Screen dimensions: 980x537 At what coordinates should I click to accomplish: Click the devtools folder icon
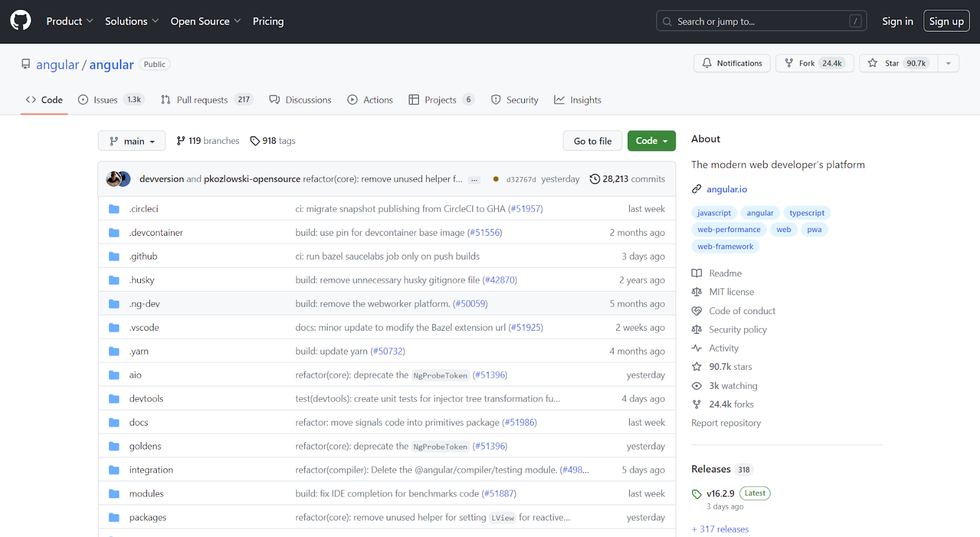[x=114, y=399]
